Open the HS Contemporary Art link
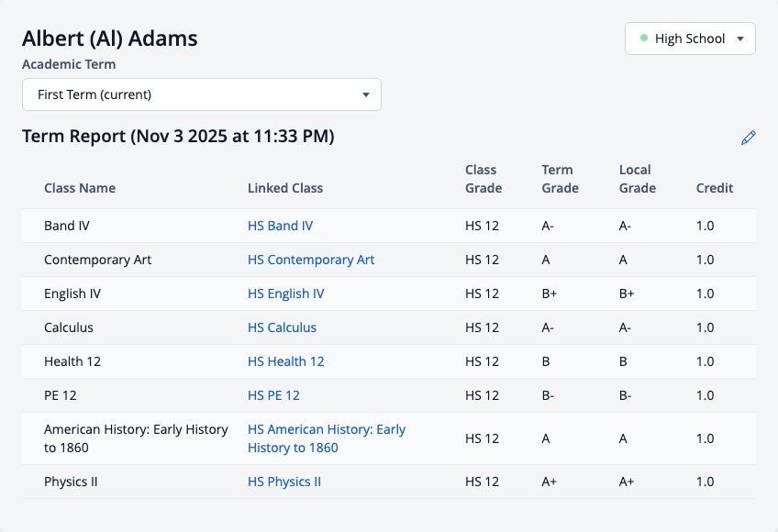 [x=311, y=260]
